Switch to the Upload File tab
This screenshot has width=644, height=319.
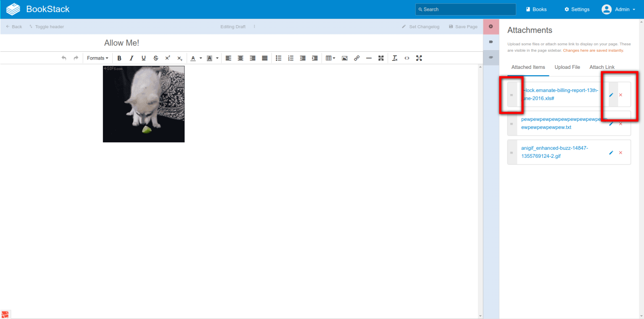567,67
